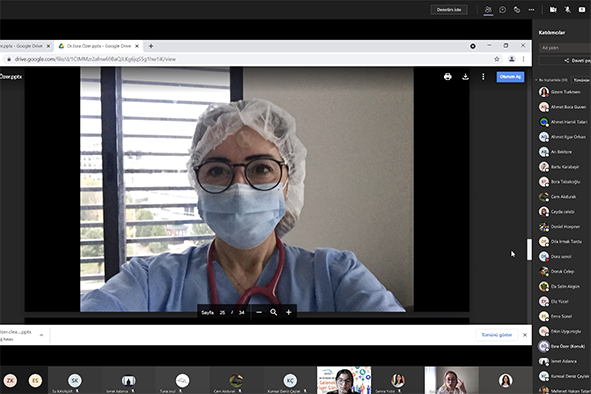Select participant Daniel Hoepner
The width and height of the screenshot is (591, 394).
(x=563, y=227)
